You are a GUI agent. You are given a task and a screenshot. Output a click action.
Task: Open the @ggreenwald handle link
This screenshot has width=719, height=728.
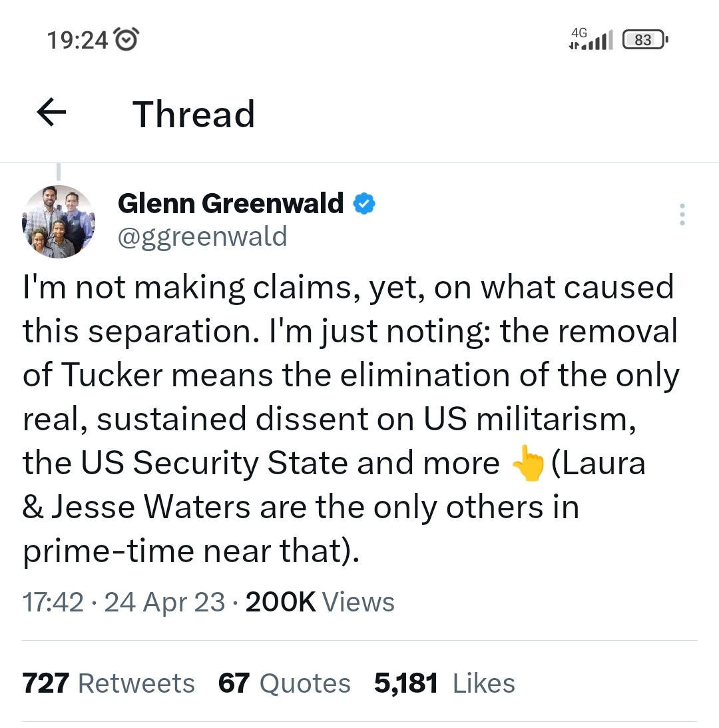tap(202, 236)
